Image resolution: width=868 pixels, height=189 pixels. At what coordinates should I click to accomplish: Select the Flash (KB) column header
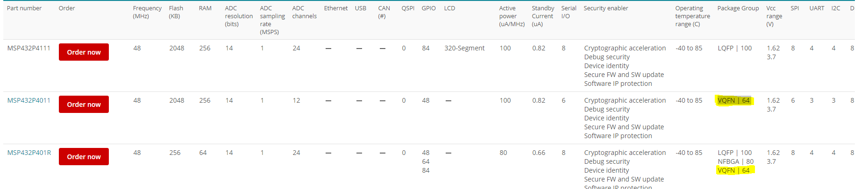pos(176,12)
